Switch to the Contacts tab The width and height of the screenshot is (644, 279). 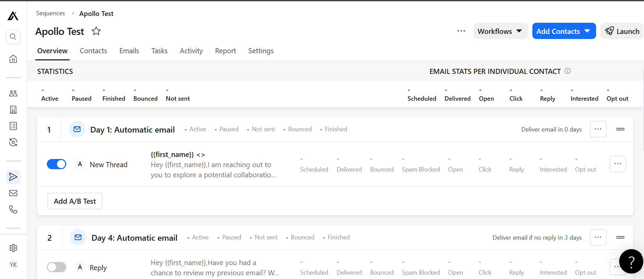(93, 51)
